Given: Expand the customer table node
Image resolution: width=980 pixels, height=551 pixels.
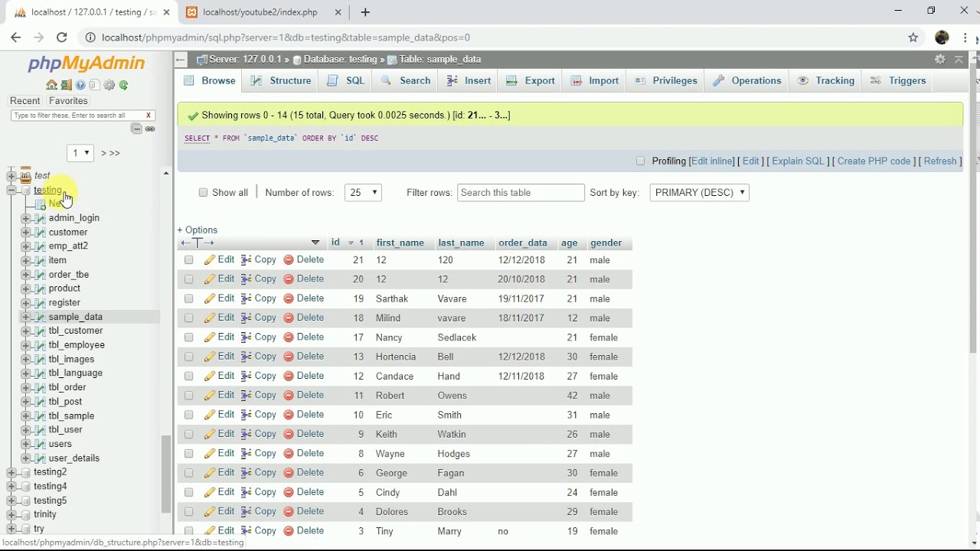Looking at the screenshot, I should (x=25, y=232).
